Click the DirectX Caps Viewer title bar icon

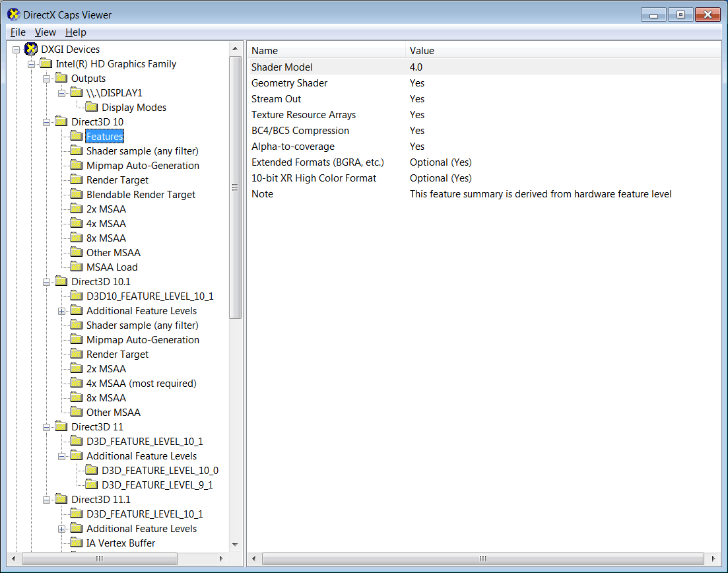[14, 15]
